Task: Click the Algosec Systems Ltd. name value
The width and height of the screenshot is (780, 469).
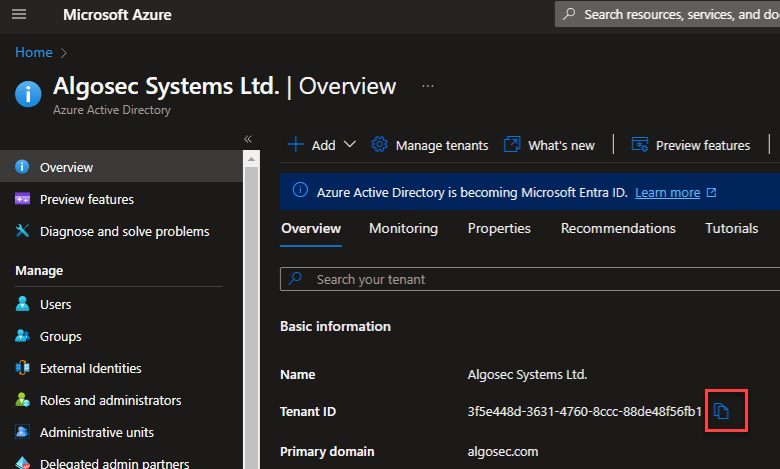Action: click(x=527, y=375)
